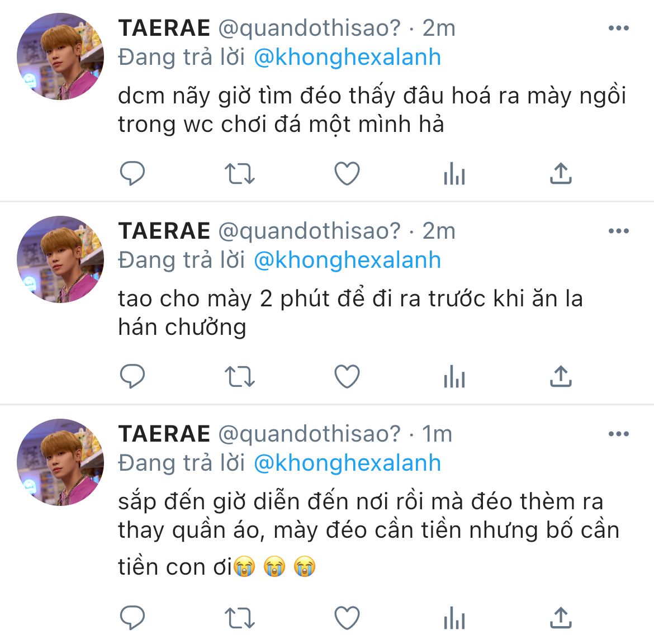
Task: View analytics of the first tweet
Action: pos(454,173)
